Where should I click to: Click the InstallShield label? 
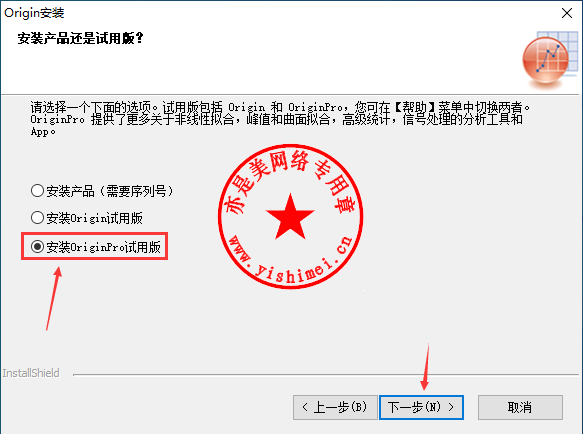pyautogui.click(x=31, y=373)
